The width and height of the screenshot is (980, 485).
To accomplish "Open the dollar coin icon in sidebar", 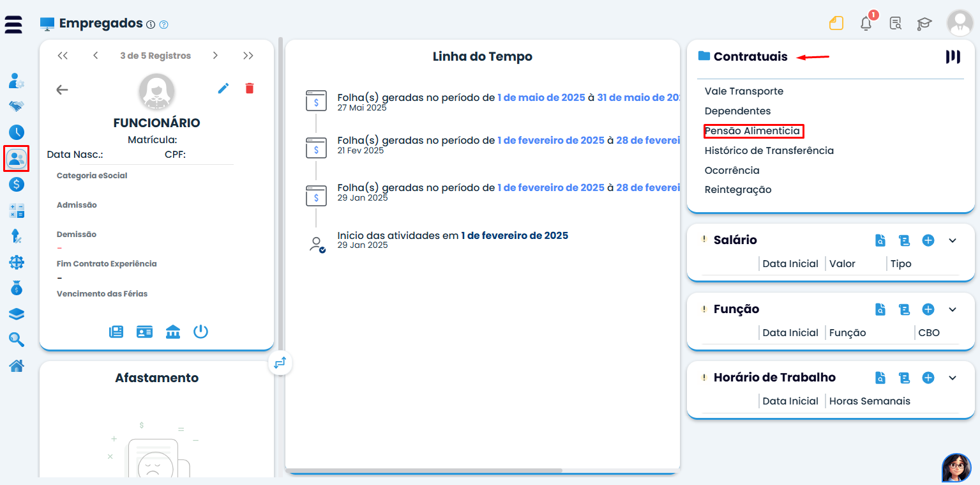I will tap(17, 184).
